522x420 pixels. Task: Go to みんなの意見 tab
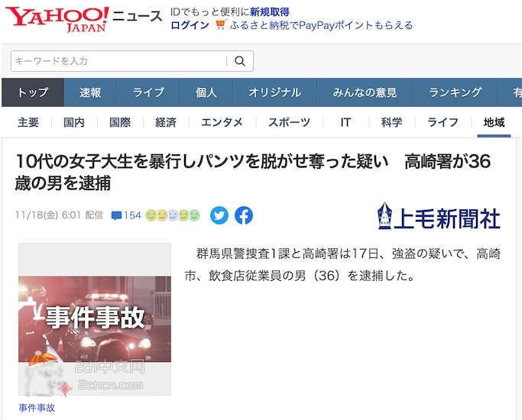(365, 92)
